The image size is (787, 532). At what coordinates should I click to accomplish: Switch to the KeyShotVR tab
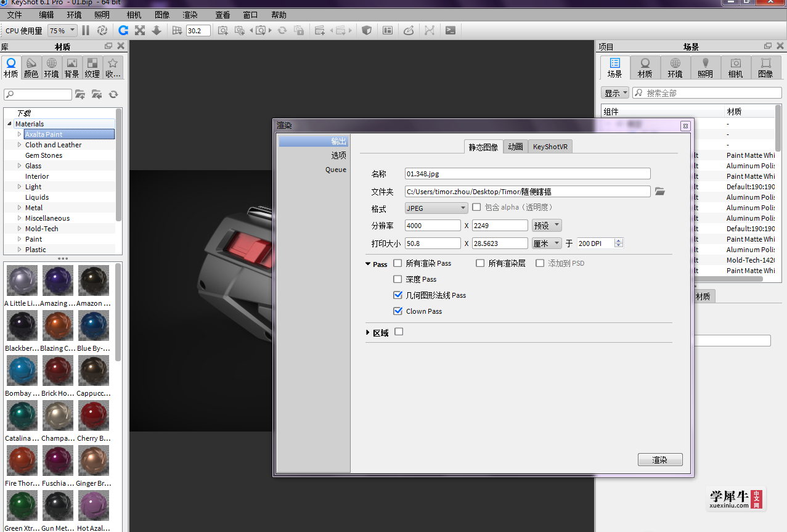click(552, 147)
